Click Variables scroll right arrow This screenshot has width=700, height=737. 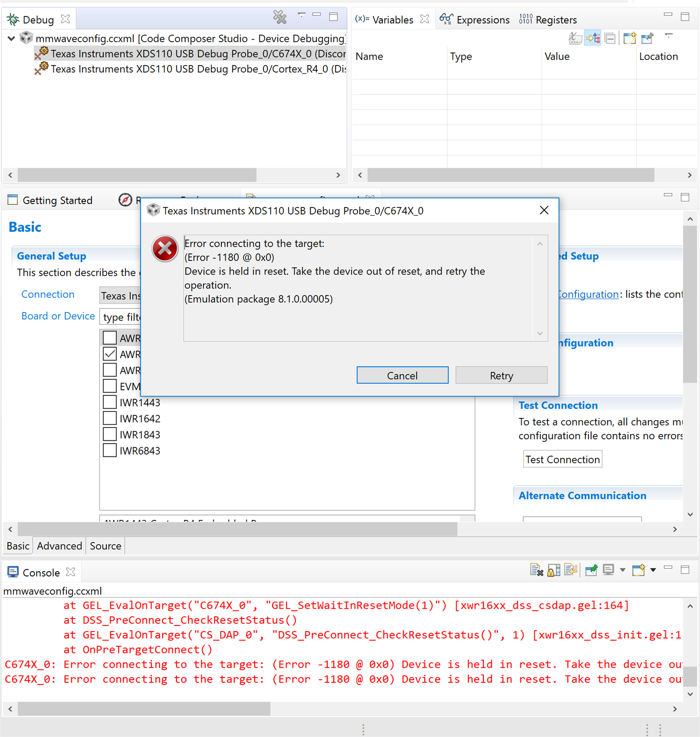689,175
